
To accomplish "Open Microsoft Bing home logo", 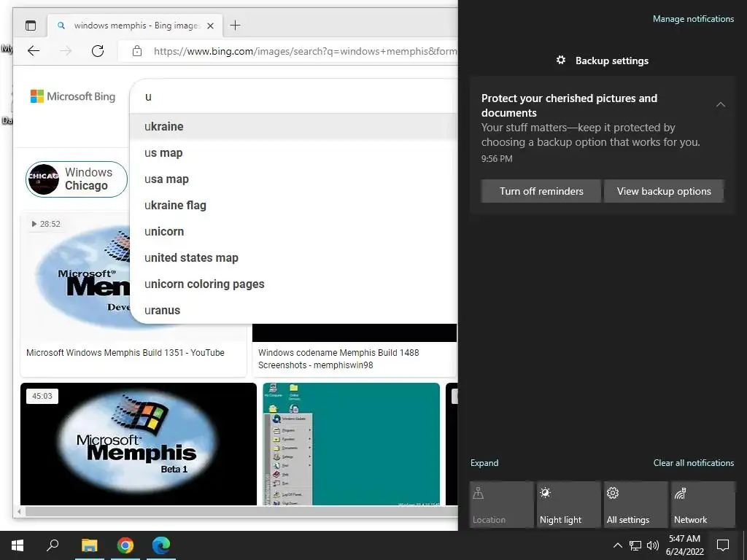I will tap(73, 97).
